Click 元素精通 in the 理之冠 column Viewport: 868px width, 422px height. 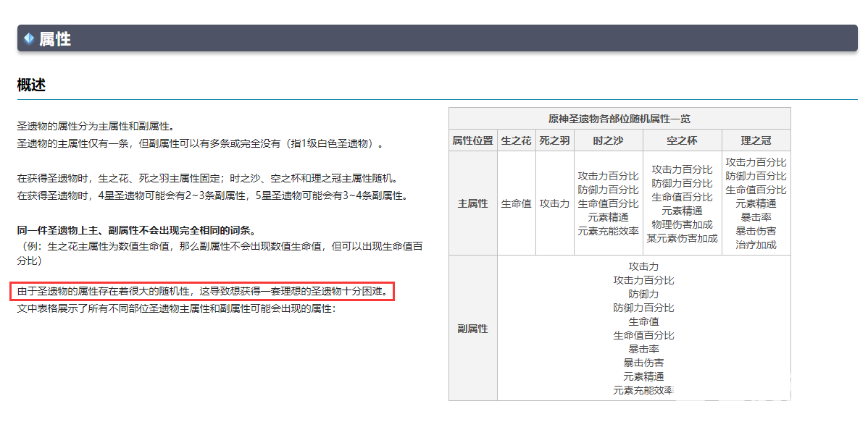(756, 203)
